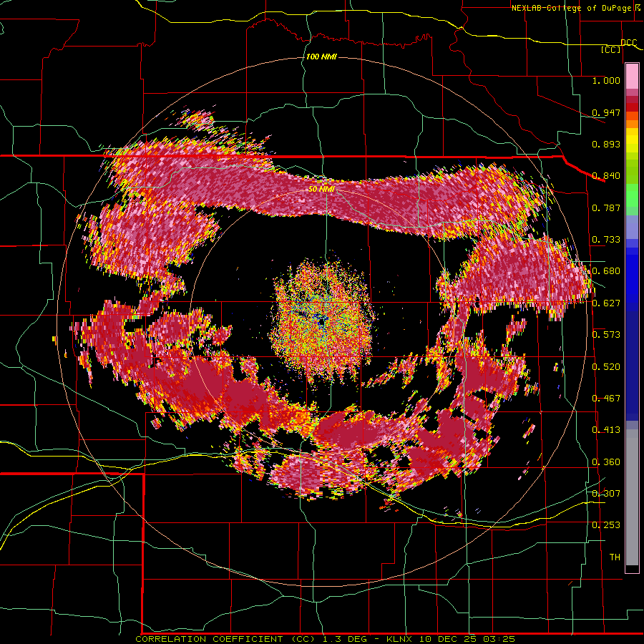Select the 0.787 scale value

click(606, 208)
